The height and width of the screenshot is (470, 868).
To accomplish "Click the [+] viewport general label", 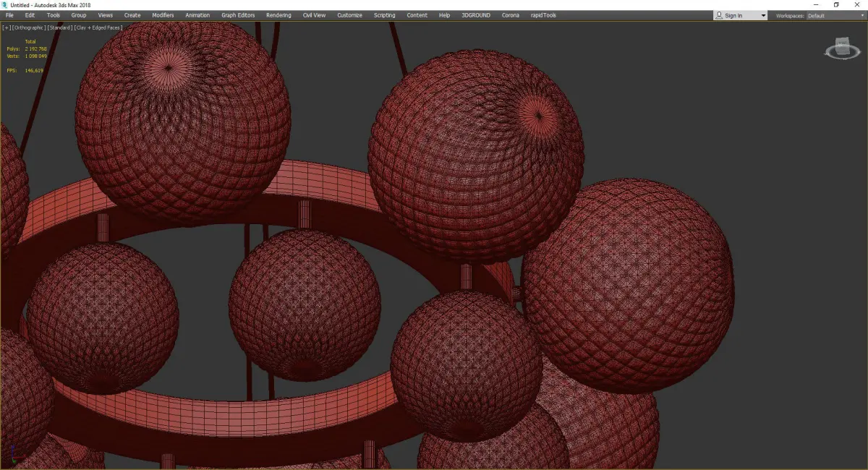I will [x=7, y=27].
